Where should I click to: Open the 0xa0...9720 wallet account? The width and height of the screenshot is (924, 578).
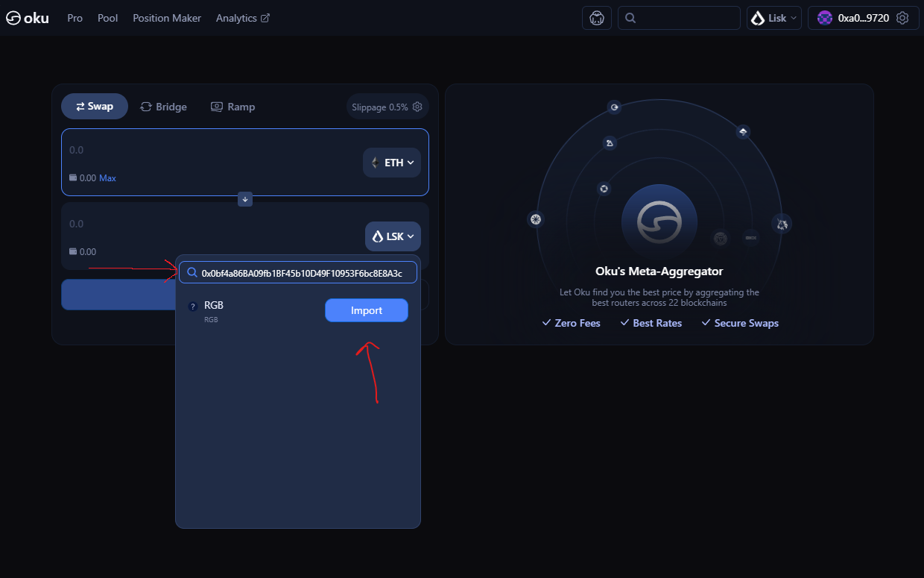[852, 18]
